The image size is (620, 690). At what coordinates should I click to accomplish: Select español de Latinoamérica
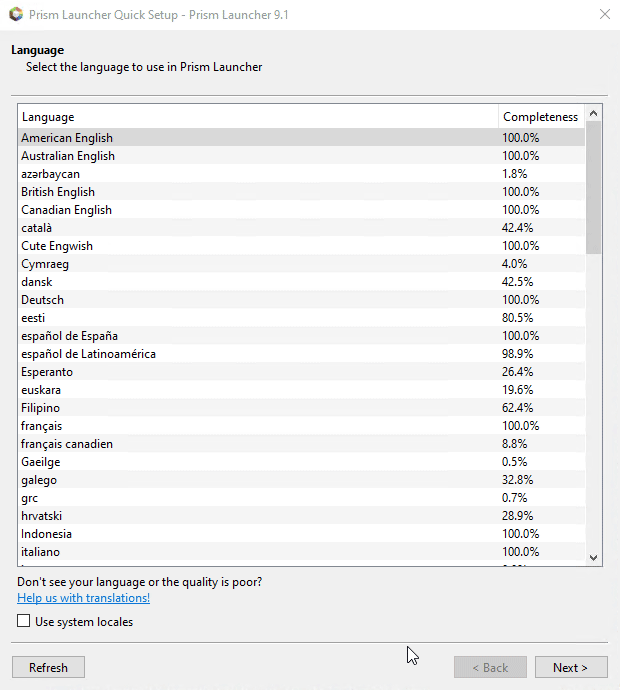coord(88,354)
